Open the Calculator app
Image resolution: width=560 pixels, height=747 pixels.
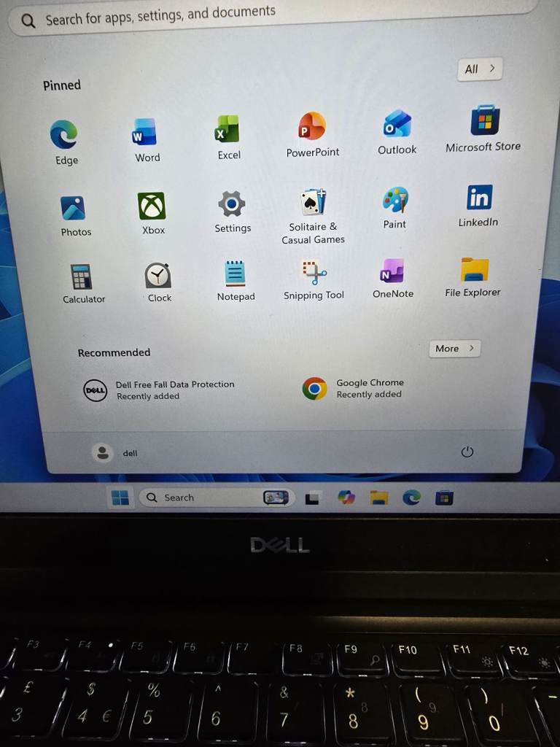pyautogui.click(x=82, y=278)
